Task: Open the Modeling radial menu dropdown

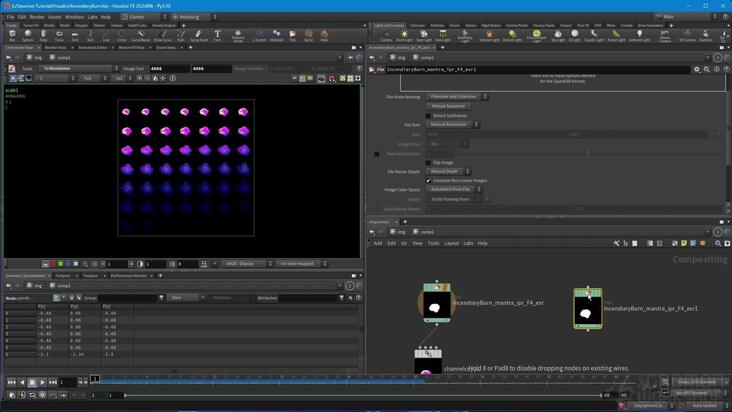Action: (x=194, y=17)
